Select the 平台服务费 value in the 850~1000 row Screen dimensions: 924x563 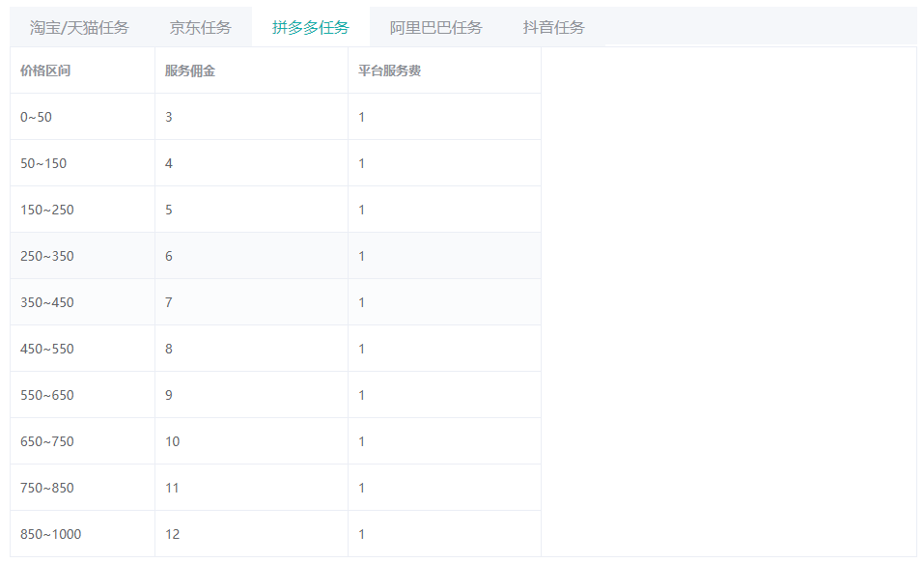coord(444,534)
